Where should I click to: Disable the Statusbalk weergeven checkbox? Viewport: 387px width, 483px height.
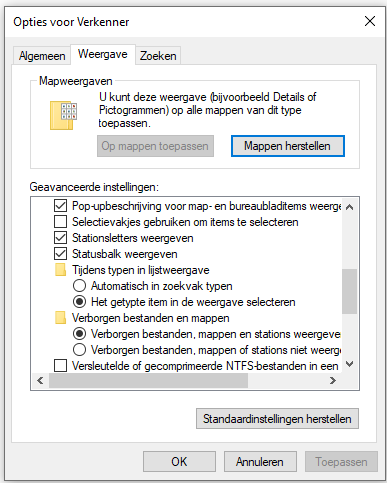[60, 254]
